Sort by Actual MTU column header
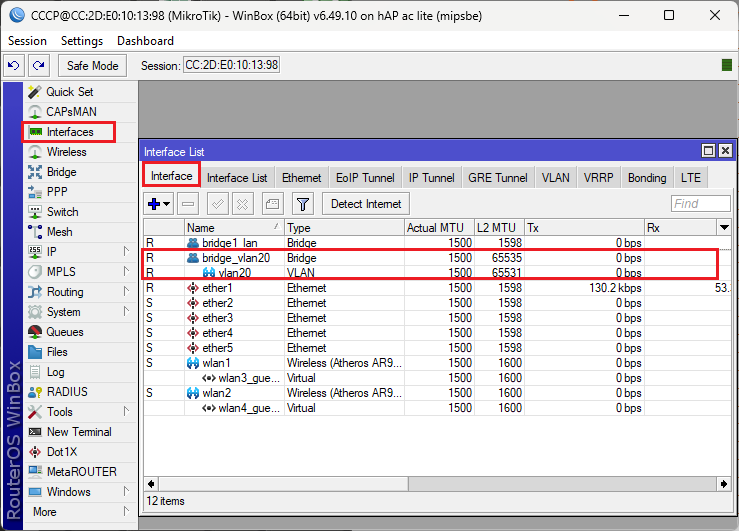This screenshot has height=531, width=739. click(439, 228)
